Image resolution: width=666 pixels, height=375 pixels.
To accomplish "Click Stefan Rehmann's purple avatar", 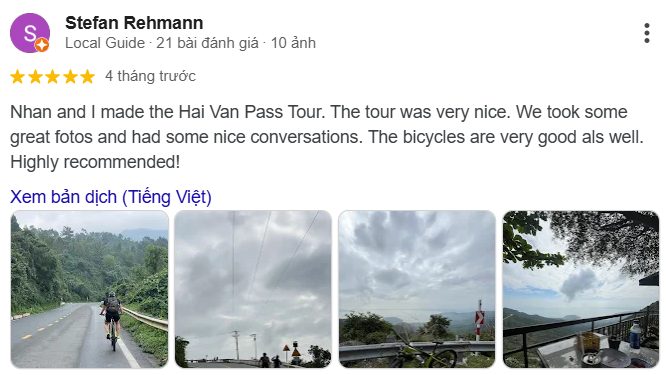I will [30, 33].
